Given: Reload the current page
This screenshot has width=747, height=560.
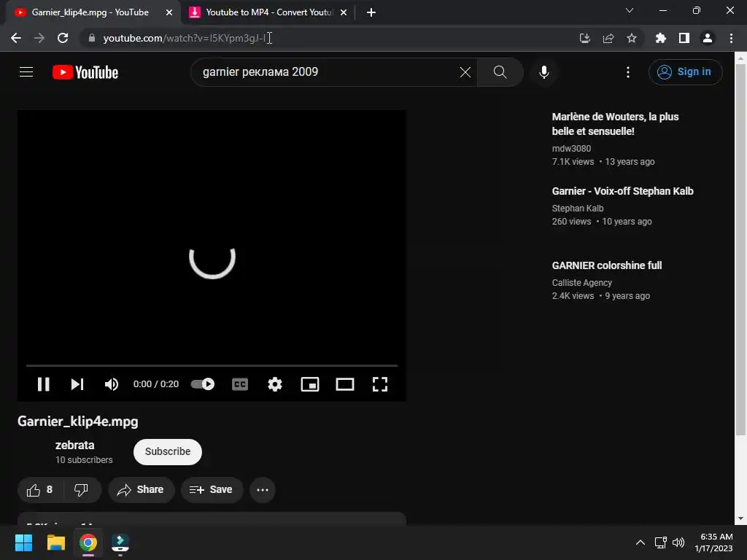Looking at the screenshot, I should [63, 38].
